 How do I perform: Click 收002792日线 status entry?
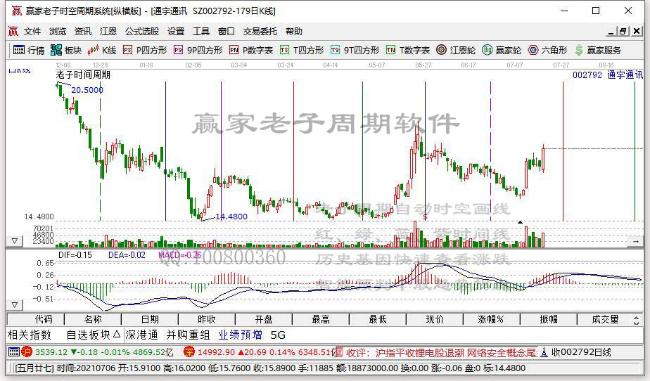pyautogui.click(x=581, y=352)
